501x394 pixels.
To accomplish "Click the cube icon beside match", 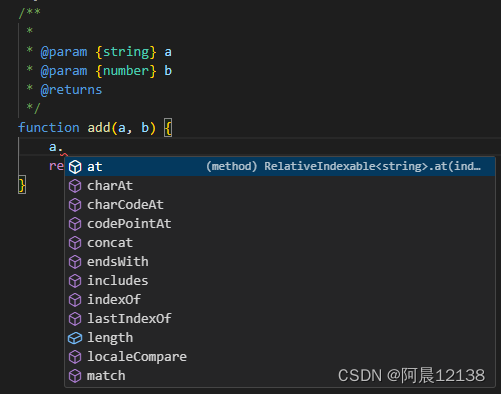I will pyautogui.click(x=75, y=376).
